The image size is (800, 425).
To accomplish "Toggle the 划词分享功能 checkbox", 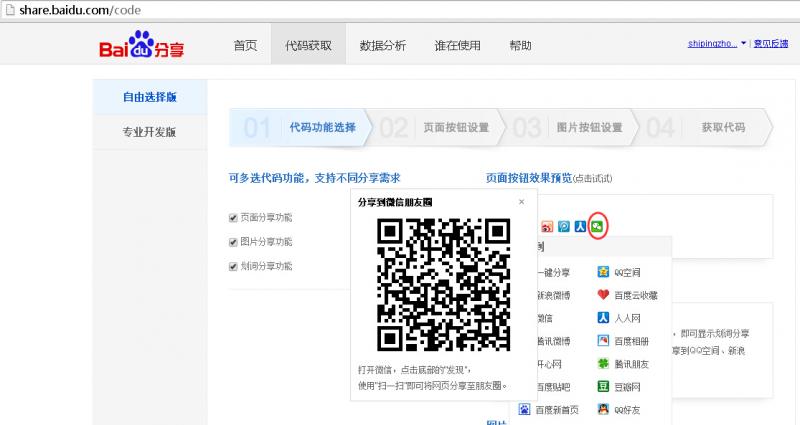I will (x=233, y=266).
